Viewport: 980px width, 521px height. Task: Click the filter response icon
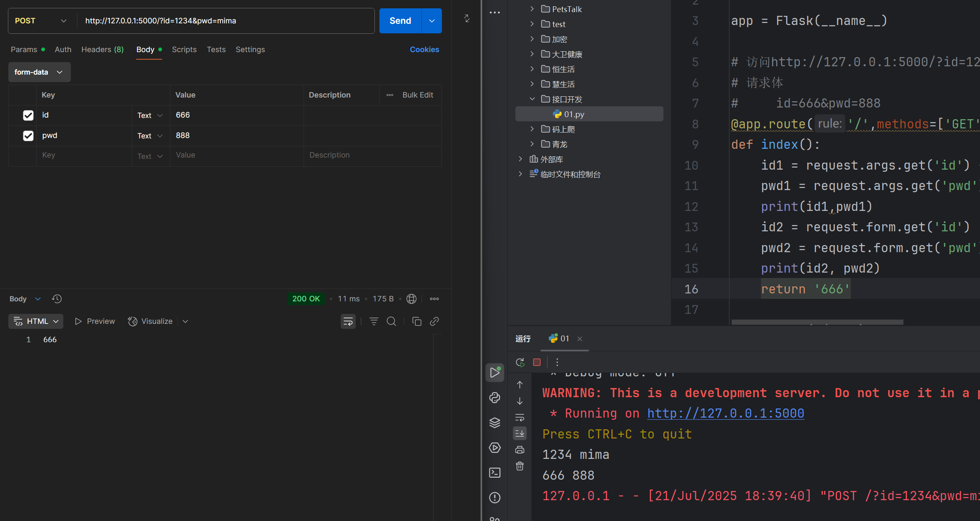[374, 321]
